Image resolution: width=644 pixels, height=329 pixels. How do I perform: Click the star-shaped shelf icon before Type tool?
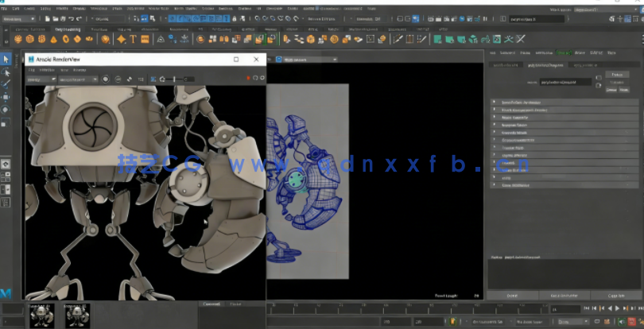click(121, 38)
